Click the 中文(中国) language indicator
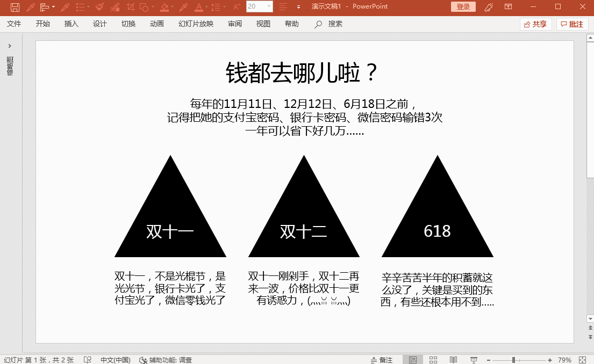Image resolution: width=594 pixels, height=364 pixels. [116, 360]
